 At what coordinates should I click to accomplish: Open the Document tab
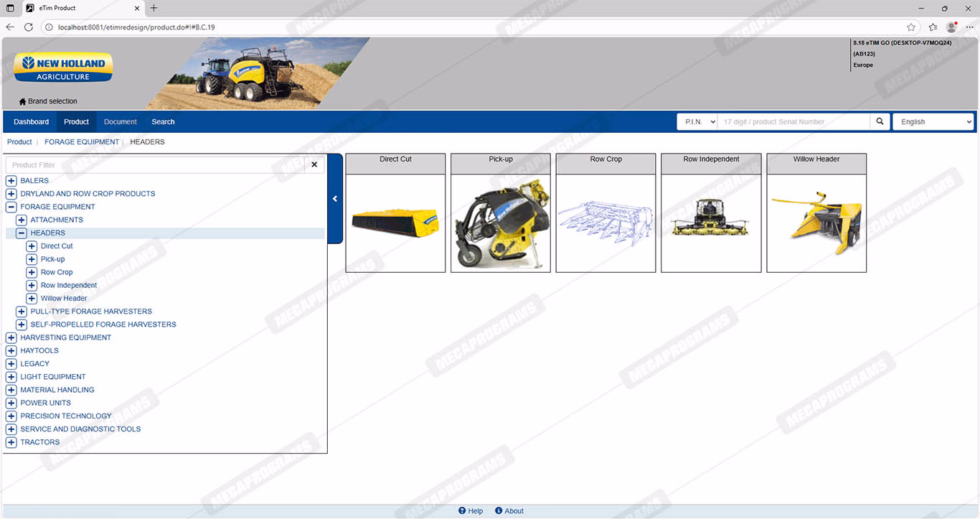(120, 122)
